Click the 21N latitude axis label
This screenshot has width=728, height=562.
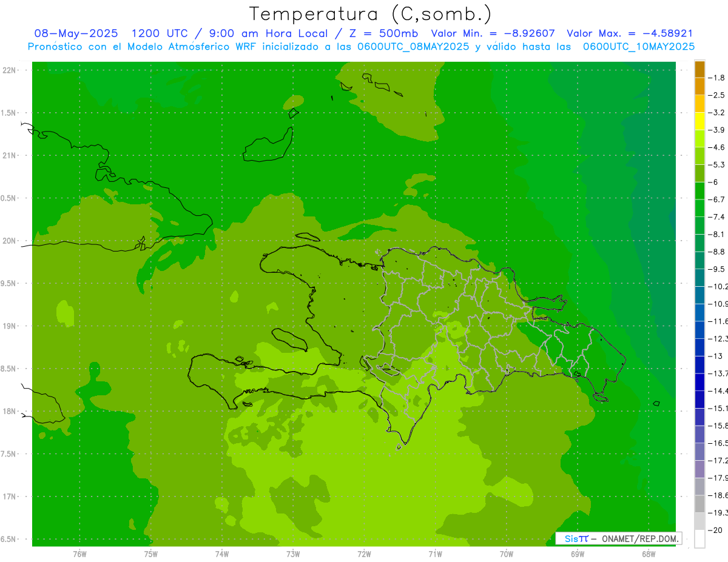(x=10, y=155)
